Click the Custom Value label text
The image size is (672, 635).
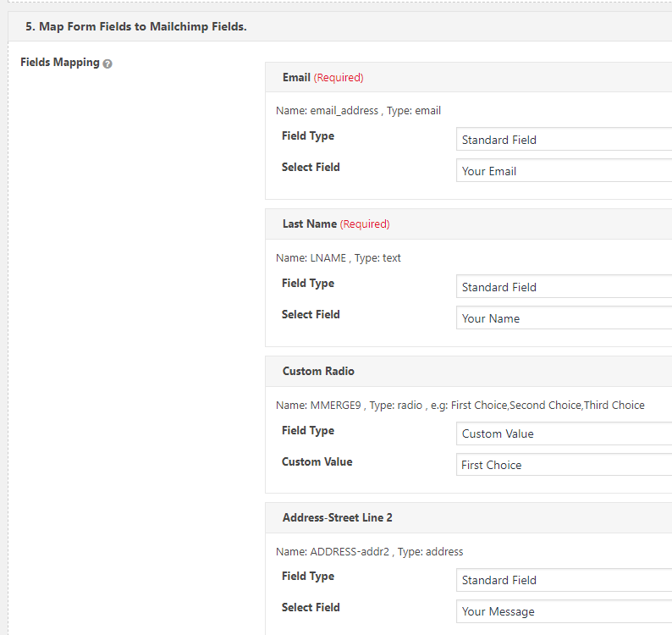317,462
